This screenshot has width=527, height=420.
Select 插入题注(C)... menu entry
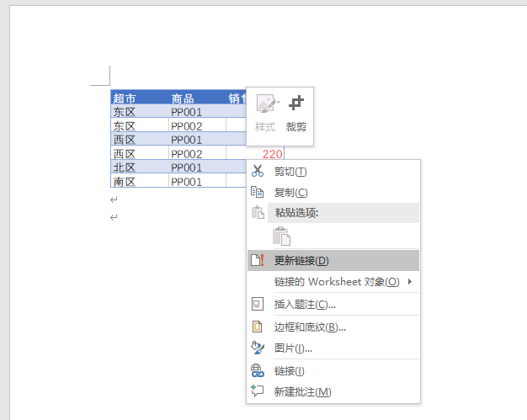[x=333, y=305]
